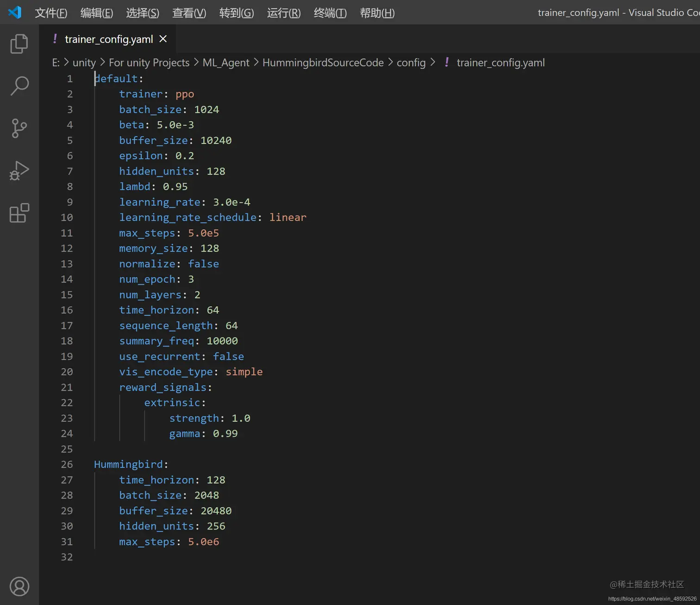Screen dimensions: 700x605
Task: Click the 'Hummingbird:' key on line 26
Action: click(x=131, y=465)
